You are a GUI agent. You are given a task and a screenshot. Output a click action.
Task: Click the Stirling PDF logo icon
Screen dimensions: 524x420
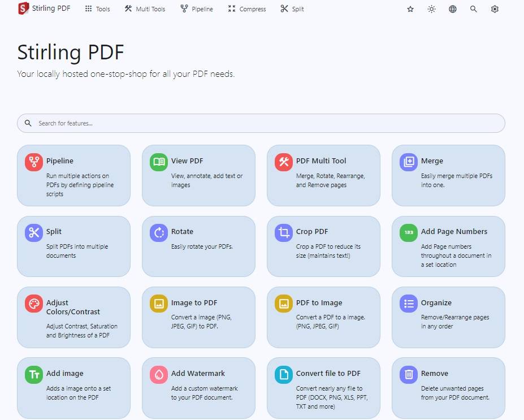23,8
